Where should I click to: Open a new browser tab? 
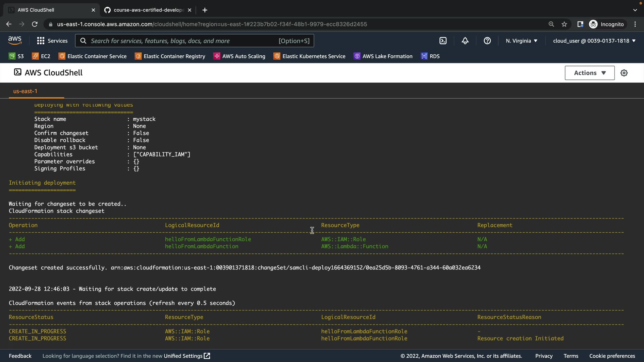coord(205,10)
